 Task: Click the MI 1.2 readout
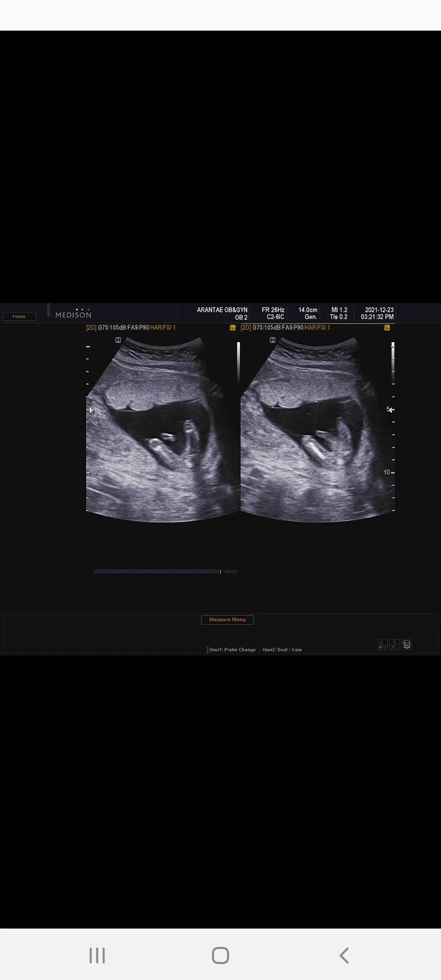tap(339, 310)
